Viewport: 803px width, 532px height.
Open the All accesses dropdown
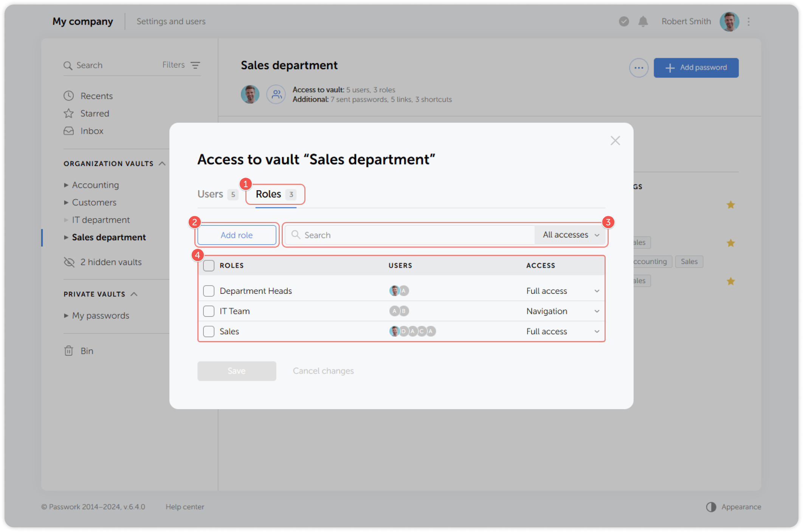[x=569, y=234]
